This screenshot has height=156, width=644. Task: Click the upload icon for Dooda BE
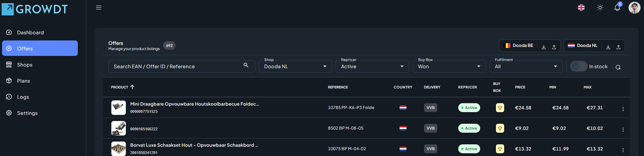pyautogui.click(x=554, y=47)
